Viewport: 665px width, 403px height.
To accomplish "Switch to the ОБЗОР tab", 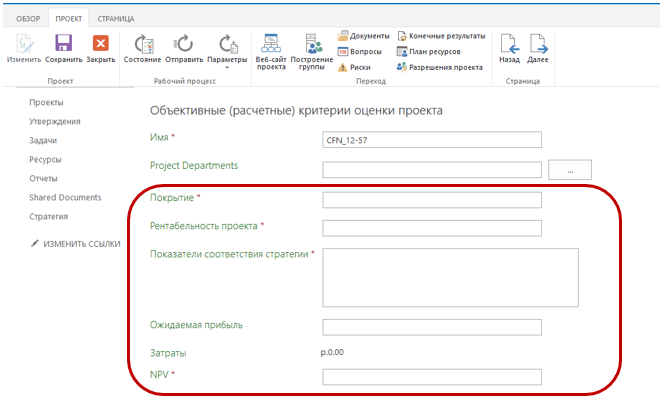I will (x=28, y=19).
